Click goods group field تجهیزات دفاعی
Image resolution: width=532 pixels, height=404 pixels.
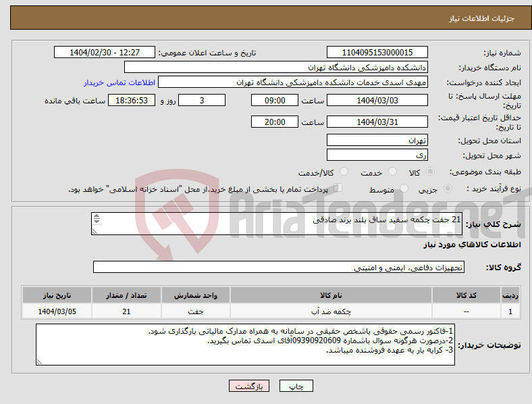click(x=279, y=267)
